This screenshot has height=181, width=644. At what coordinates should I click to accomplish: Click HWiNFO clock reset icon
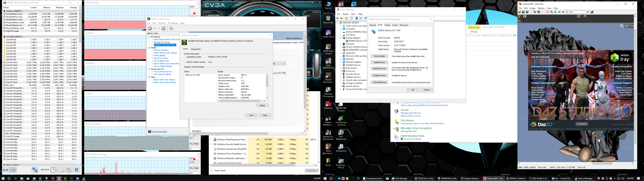(x=53, y=170)
